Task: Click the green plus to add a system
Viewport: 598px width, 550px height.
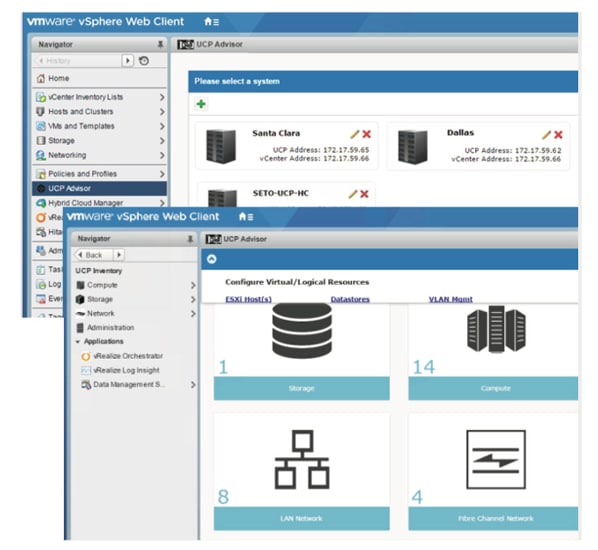Action: [x=201, y=104]
